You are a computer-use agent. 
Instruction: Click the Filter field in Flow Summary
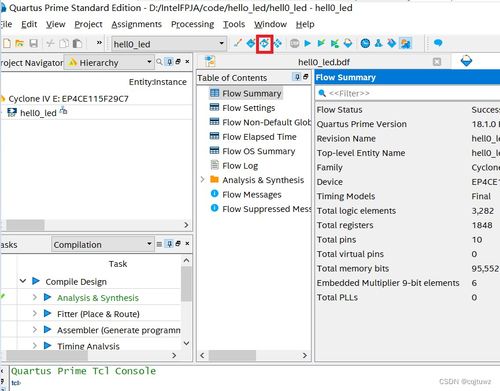pos(407,93)
